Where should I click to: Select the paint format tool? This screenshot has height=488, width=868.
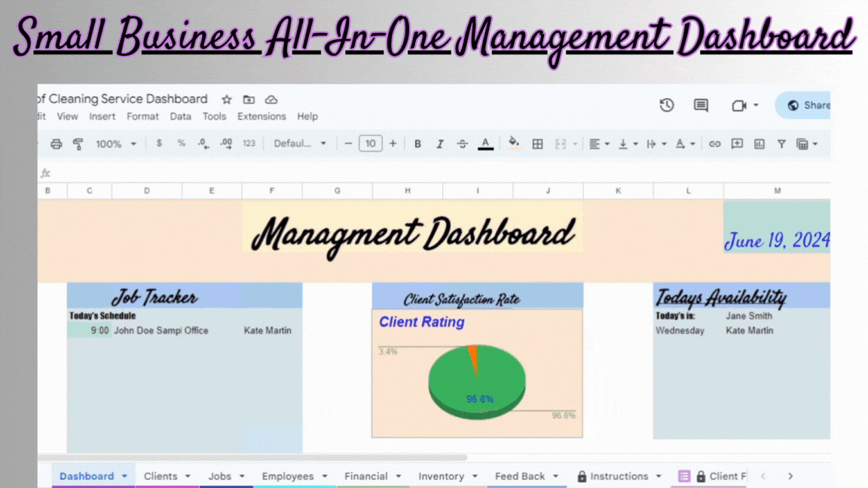78,144
